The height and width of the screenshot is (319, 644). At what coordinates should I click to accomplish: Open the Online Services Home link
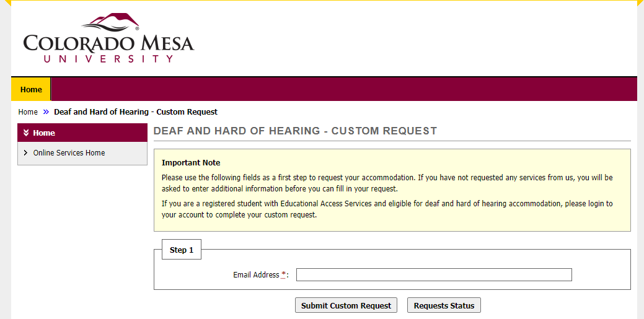(69, 153)
